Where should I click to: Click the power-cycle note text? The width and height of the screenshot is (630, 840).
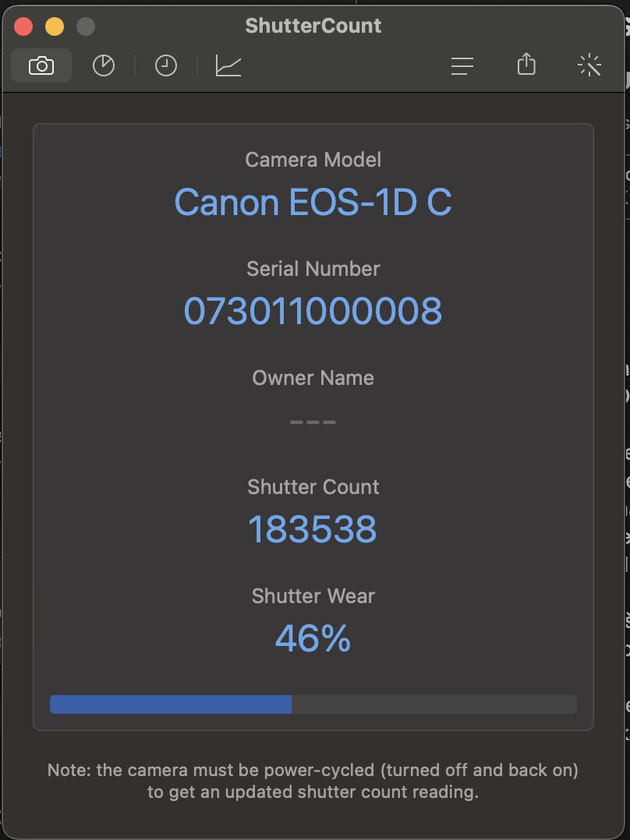(x=313, y=782)
